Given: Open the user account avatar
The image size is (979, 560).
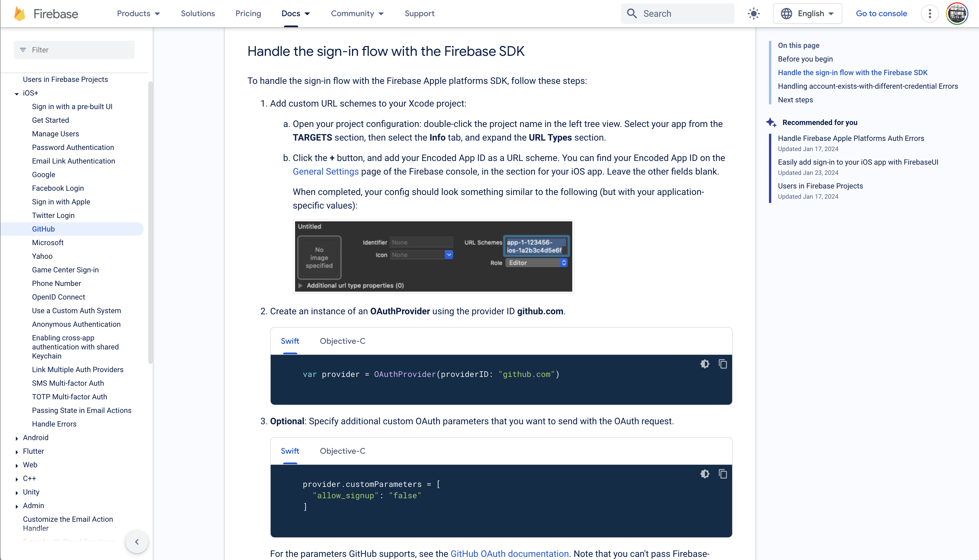Looking at the screenshot, I should click(957, 14).
